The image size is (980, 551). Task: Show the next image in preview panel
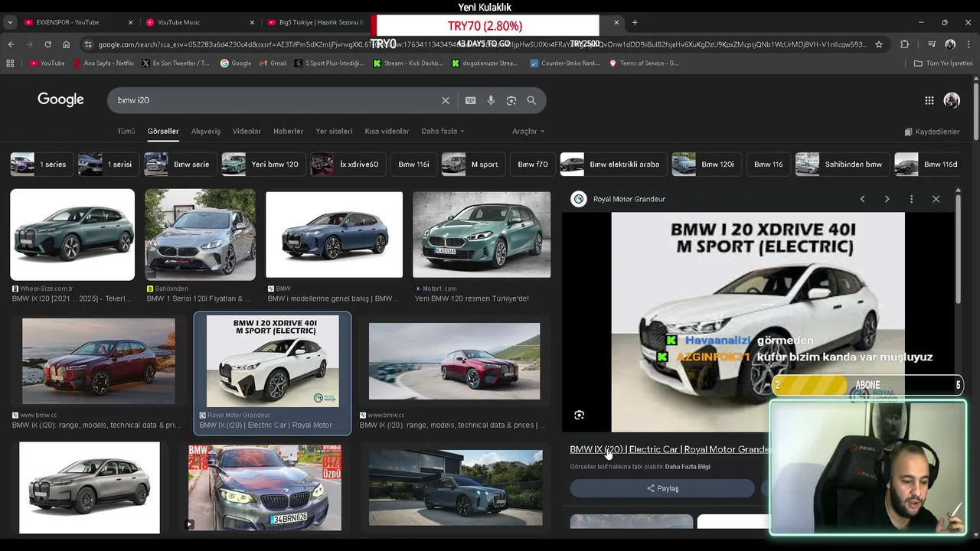(x=887, y=199)
